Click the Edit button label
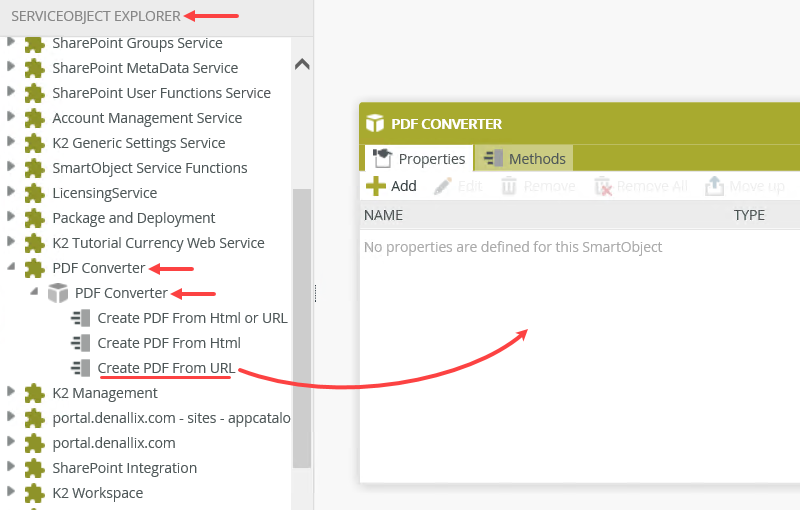The width and height of the screenshot is (800, 510). [x=470, y=186]
